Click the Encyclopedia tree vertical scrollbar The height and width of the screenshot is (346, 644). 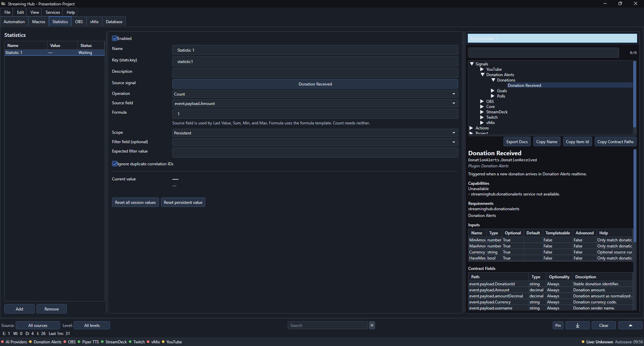pos(634,94)
